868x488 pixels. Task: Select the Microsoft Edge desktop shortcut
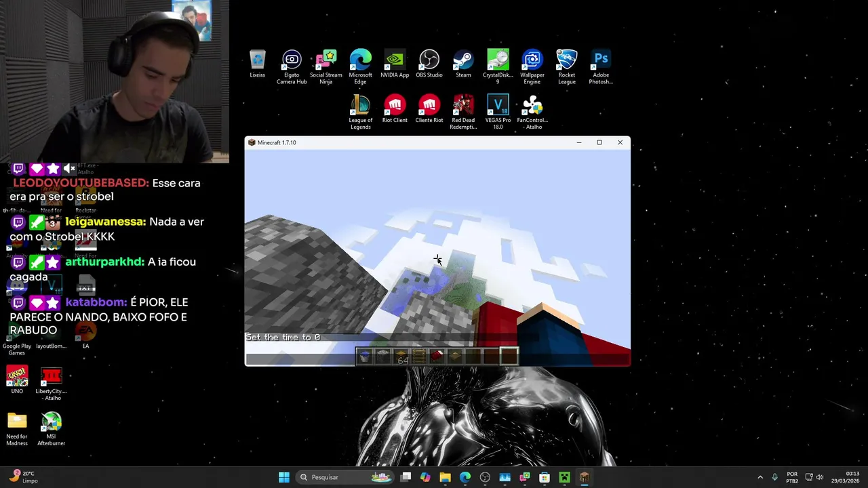360,66
